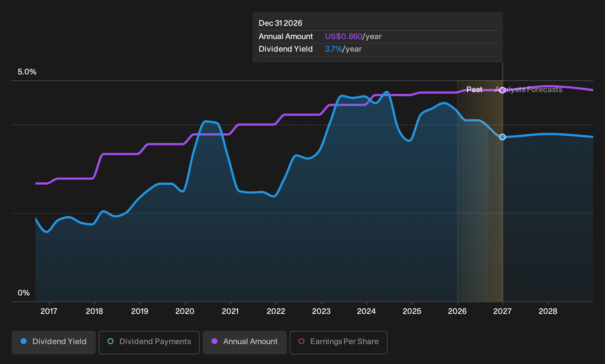This screenshot has height=364, width=605.
Task: Click the 2017 axis label
Action: pyautogui.click(x=49, y=311)
